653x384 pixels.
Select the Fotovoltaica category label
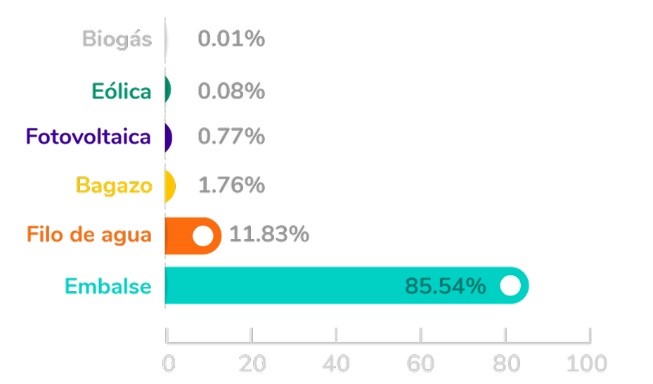pos(88,137)
